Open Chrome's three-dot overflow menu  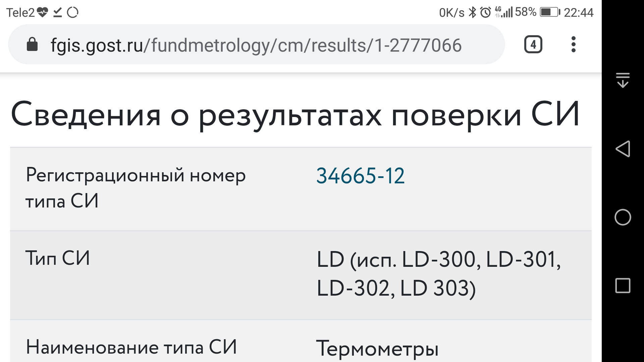tap(573, 45)
